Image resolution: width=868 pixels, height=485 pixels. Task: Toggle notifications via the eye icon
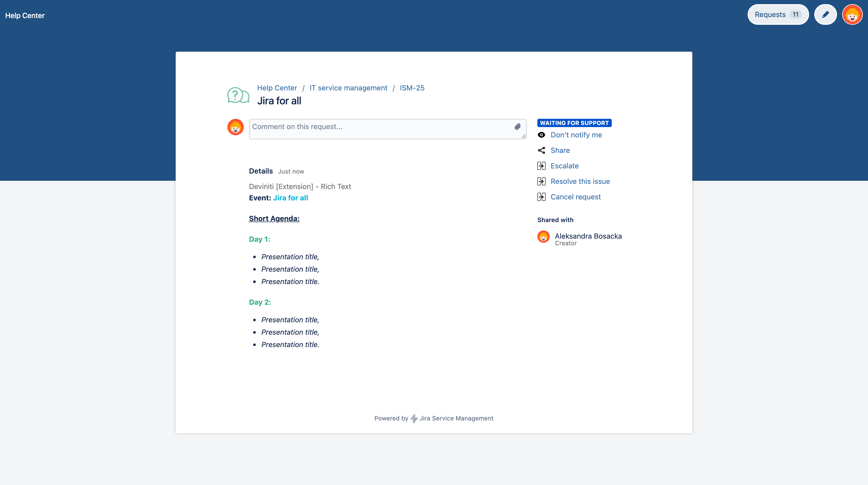point(541,135)
